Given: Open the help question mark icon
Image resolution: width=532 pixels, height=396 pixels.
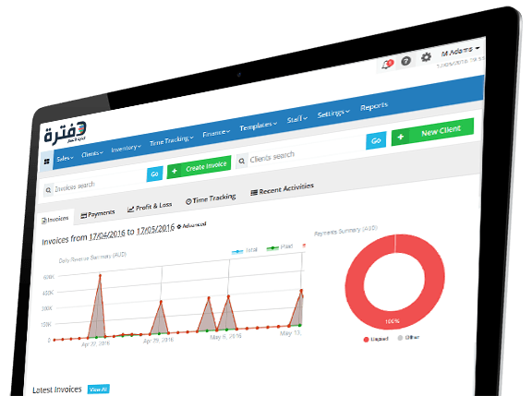Looking at the screenshot, I should click(405, 61).
